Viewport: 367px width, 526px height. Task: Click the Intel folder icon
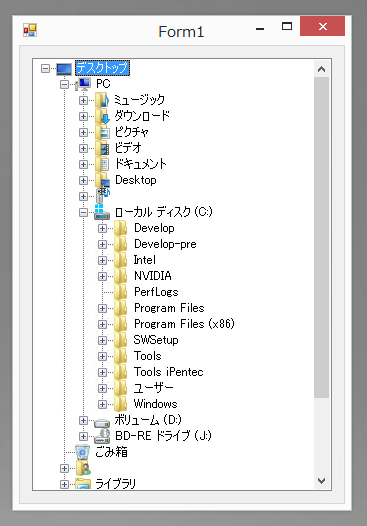point(120,260)
